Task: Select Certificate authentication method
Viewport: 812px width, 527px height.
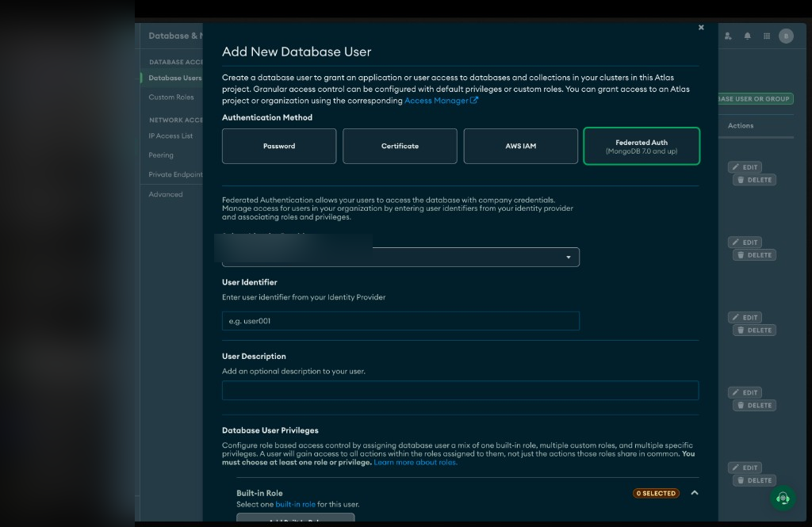Action: pos(400,146)
